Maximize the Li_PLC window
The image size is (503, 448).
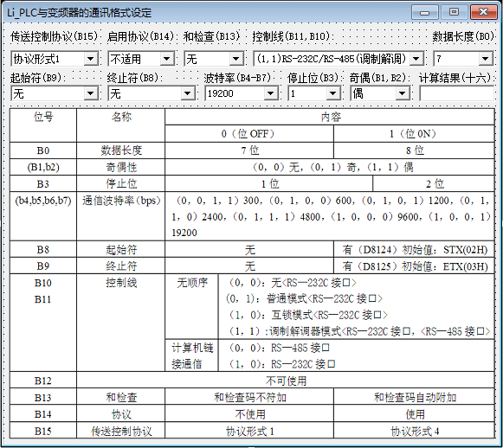(454, 12)
